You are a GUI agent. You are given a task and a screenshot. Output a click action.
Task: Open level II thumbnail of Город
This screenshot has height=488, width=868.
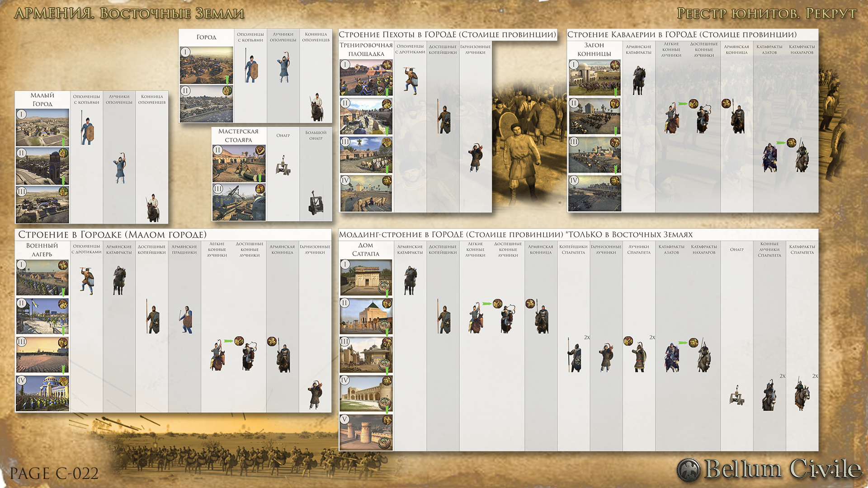tap(207, 104)
